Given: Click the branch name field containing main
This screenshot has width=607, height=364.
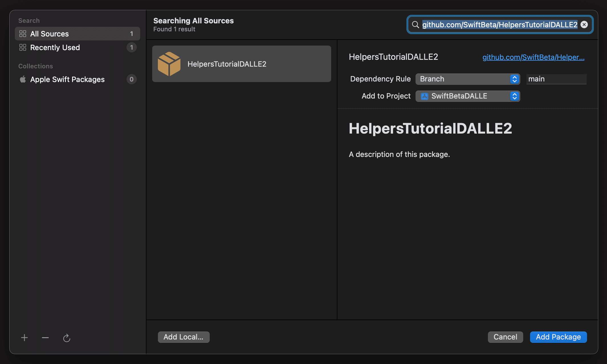Looking at the screenshot, I should pyautogui.click(x=556, y=79).
